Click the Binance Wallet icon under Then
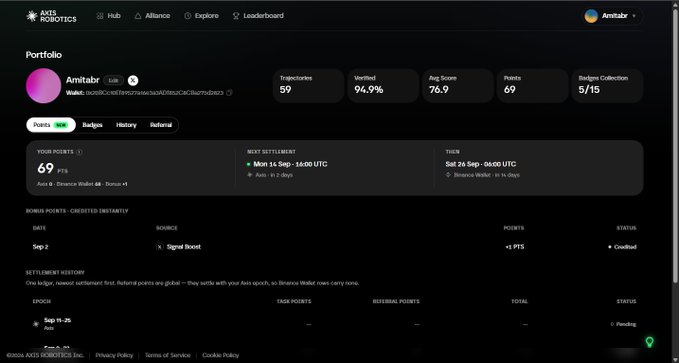The height and width of the screenshot is (363, 679). (448, 175)
